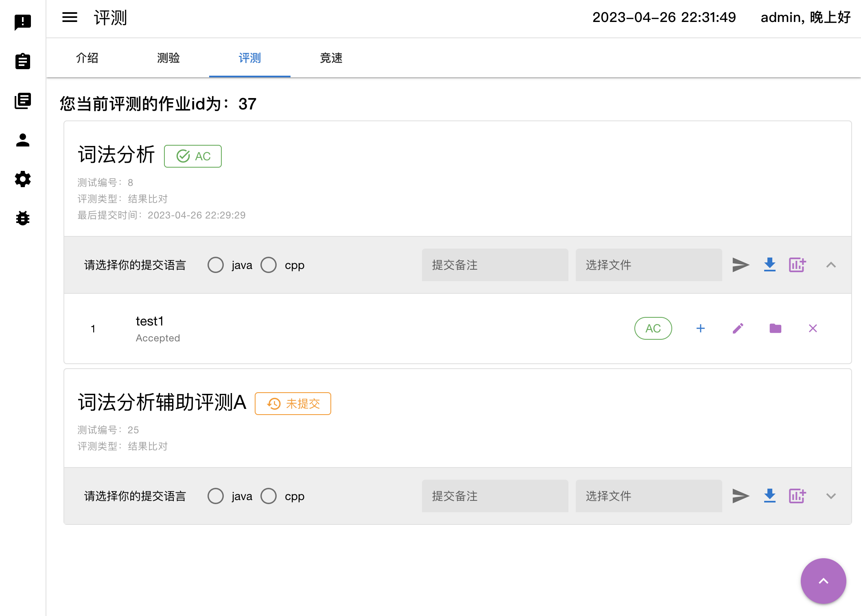Screen dimensions: 861x616
Task: Click the purple folder icon for test1
Action: [775, 328]
